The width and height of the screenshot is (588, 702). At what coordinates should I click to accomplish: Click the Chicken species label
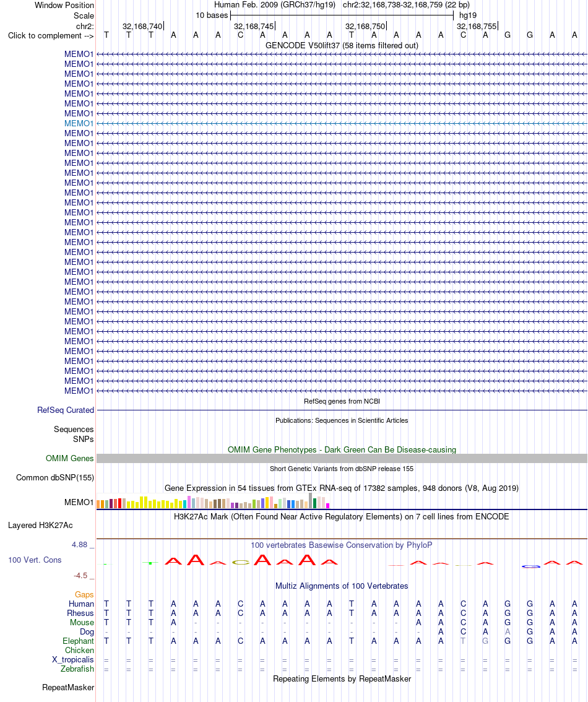(79, 651)
